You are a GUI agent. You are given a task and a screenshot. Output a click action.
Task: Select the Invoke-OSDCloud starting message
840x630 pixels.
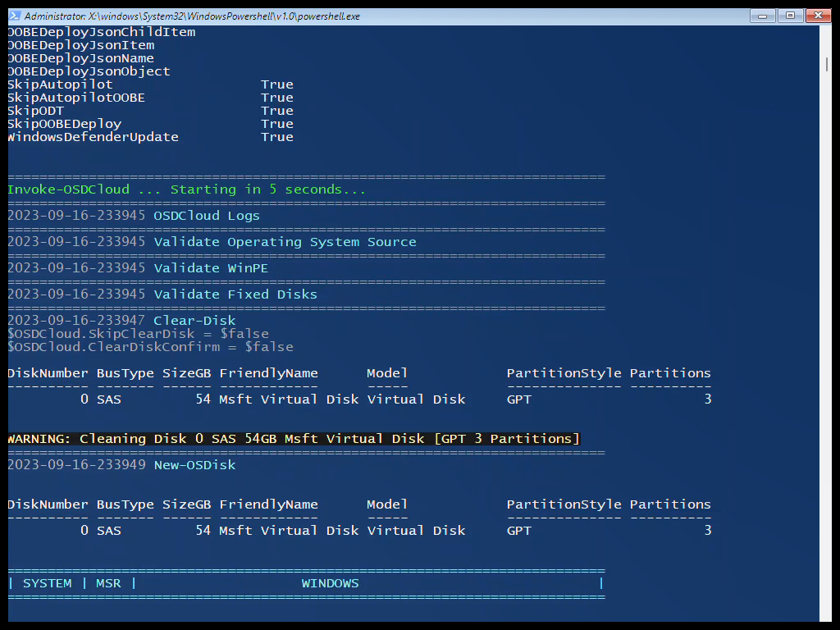point(188,189)
